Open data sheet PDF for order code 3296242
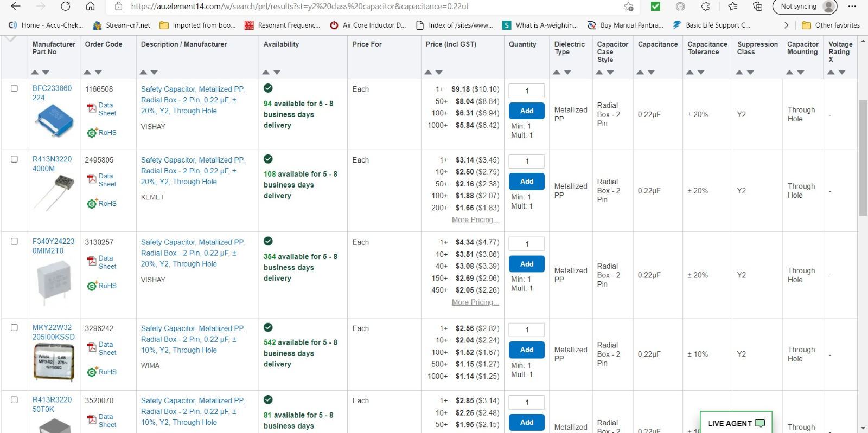Screen dimensions: 868x433 pos(102,348)
